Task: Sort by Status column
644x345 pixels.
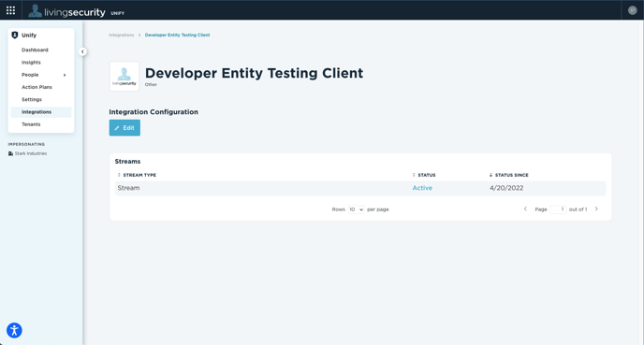Action: (424, 175)
